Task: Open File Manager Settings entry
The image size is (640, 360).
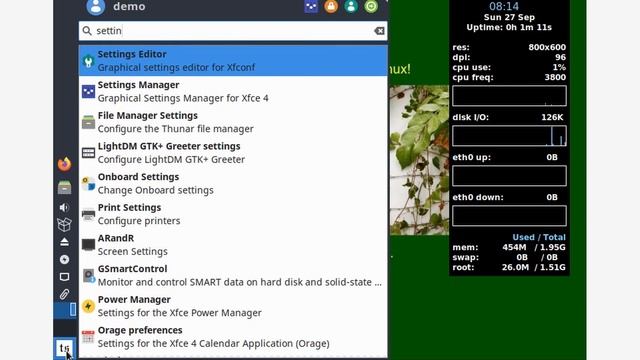Action: [233, 122]
